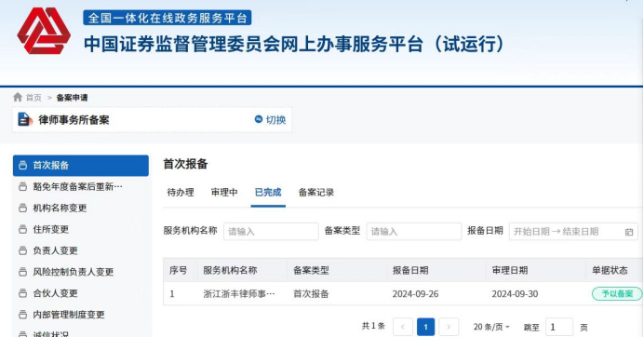
Task: Switch to the 备案记录 tab
Action: point(316,193)
